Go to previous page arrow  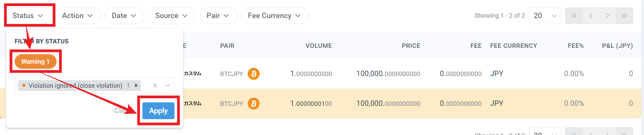click(x=591, y=16)
